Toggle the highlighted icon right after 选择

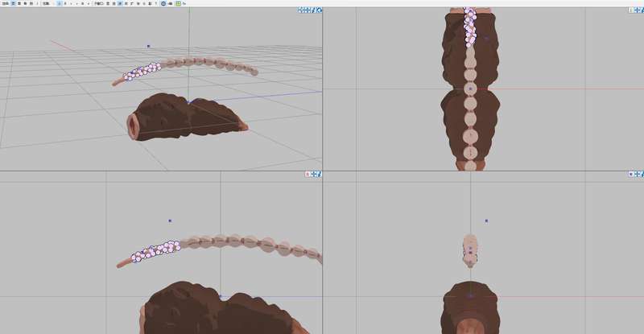pos(13,3)
